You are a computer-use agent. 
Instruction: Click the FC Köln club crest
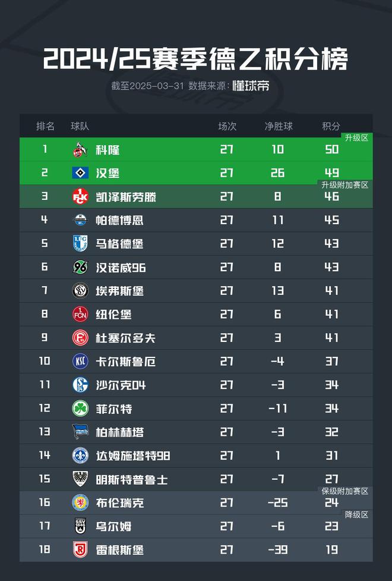point(80,149)
